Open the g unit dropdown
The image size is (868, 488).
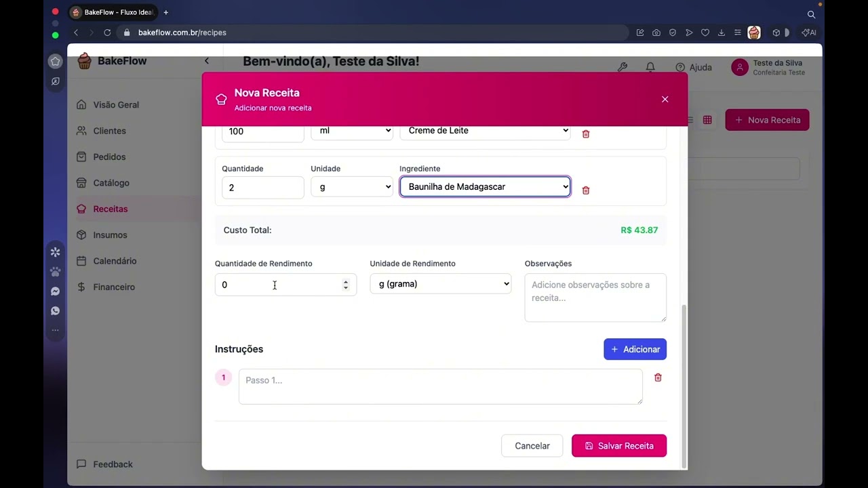click(x=352, y=187)
